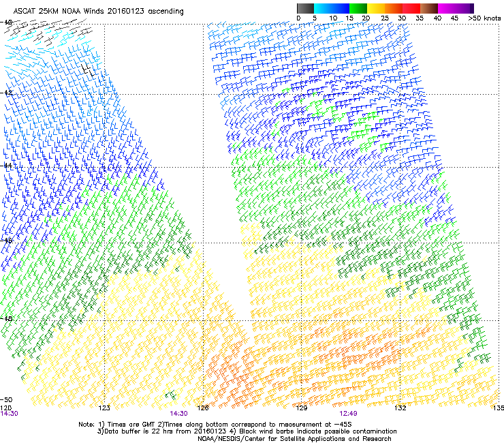Select the '132' longitude axis label

coord(400,408)
